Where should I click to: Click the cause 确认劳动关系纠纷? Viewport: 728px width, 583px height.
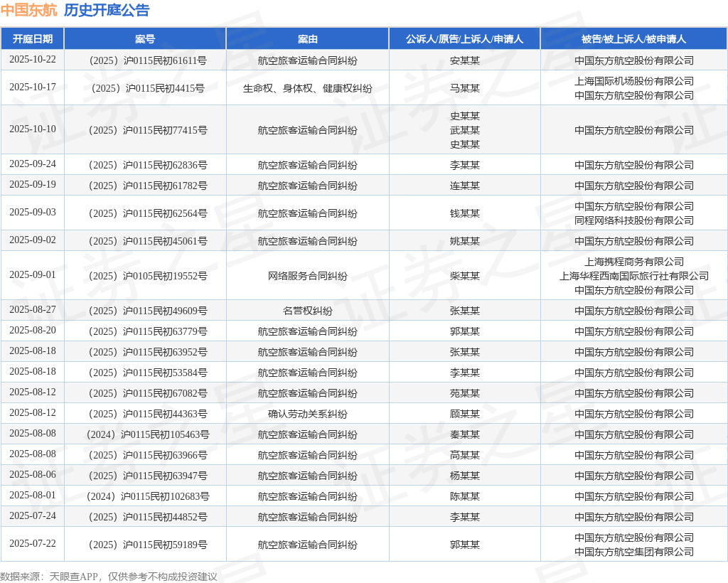[307, 414]
